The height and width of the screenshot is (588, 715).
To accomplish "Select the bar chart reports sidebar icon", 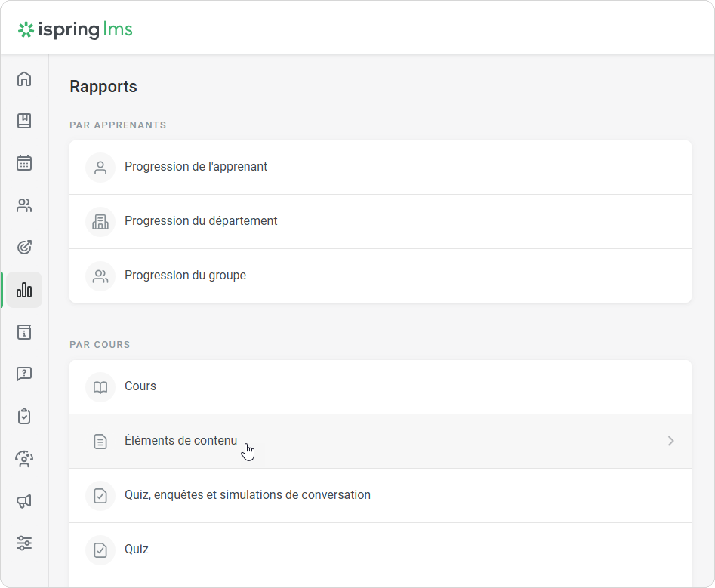I will [x=24, y=290].
